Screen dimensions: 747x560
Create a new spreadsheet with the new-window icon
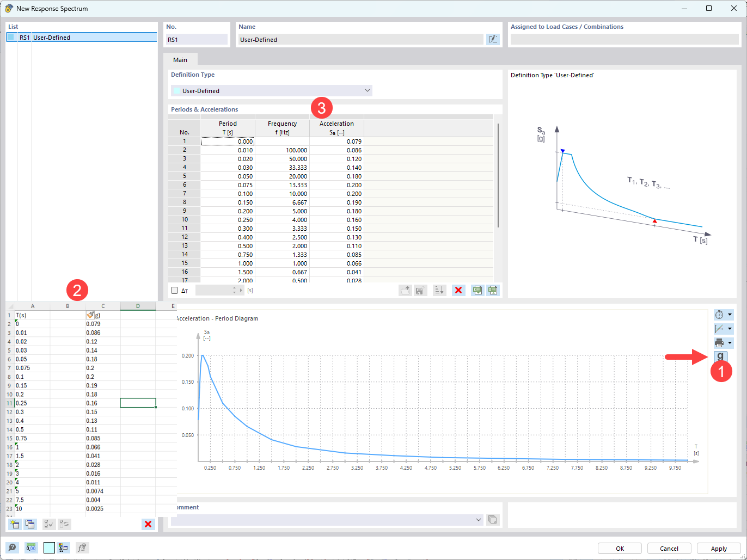14,524
